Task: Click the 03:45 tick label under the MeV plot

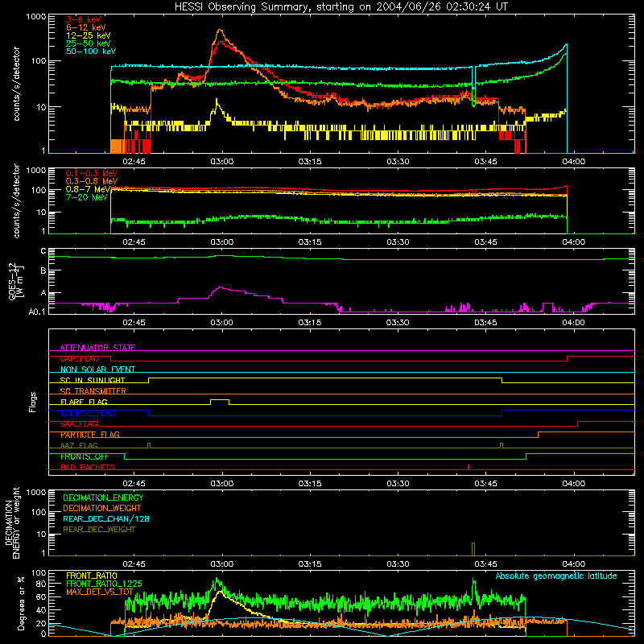Action: (x=485, y=242)
